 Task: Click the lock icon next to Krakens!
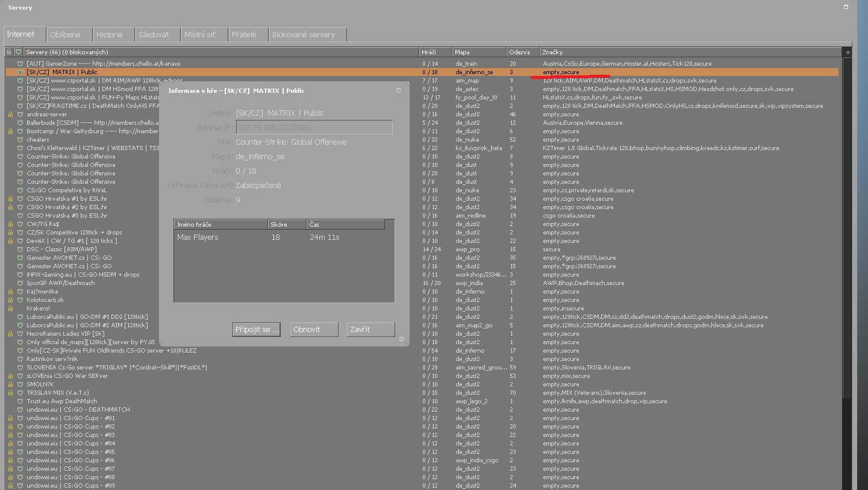pyautogui.click(x=10, y=308)
